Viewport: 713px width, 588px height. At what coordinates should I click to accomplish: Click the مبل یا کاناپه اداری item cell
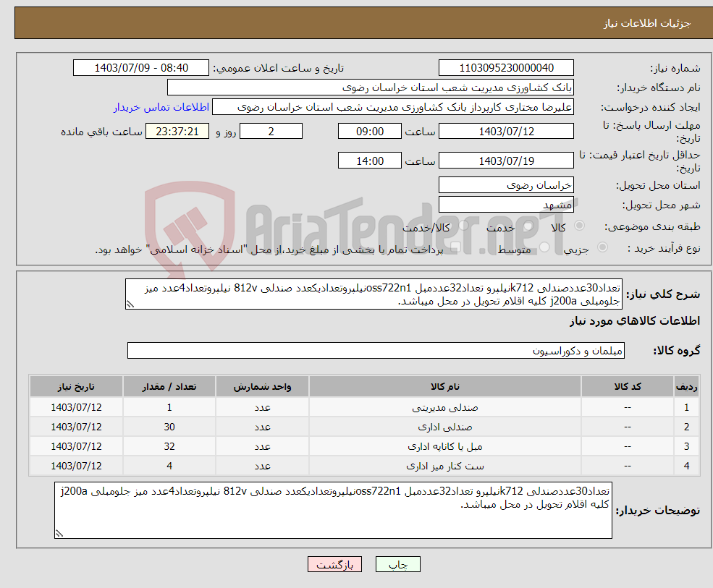click(444, 447)
